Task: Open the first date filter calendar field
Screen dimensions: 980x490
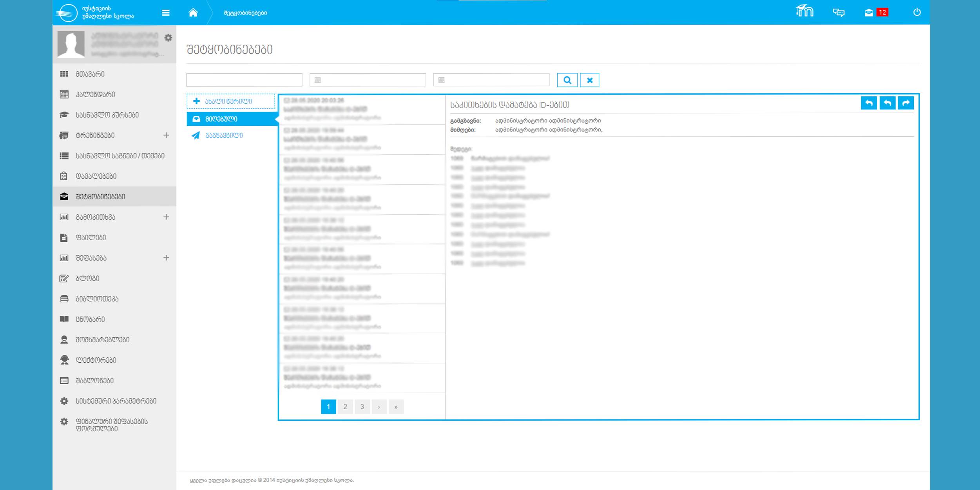Action: pyautogui.click(x=368, y=80)
